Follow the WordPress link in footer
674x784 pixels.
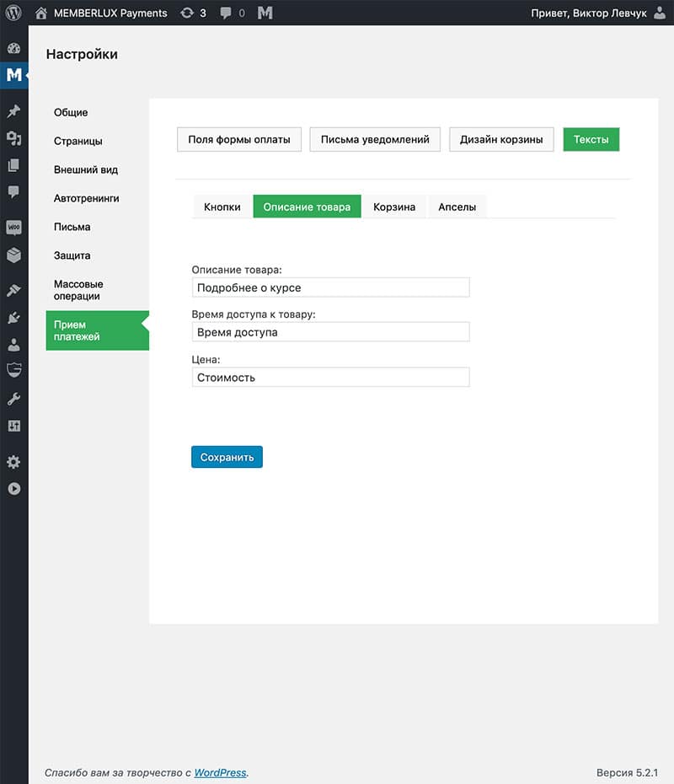[x=220, y=772]
